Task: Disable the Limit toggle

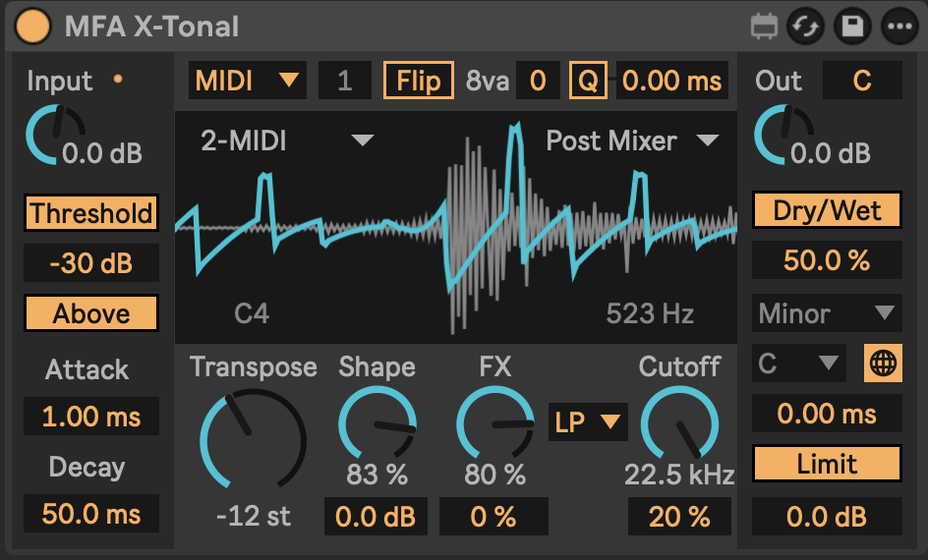Action: point(827,464)
